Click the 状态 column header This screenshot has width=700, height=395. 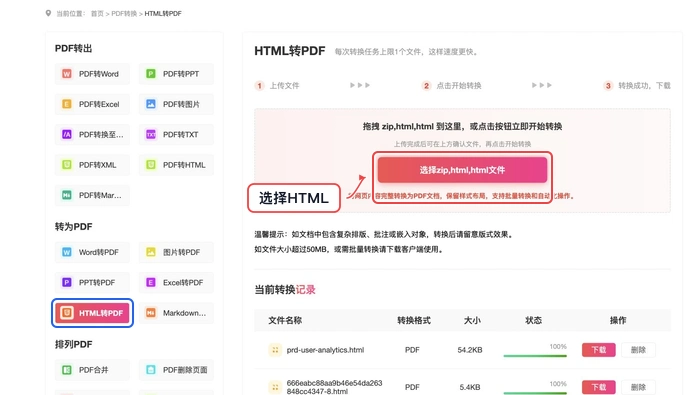(x=533, y=320)
